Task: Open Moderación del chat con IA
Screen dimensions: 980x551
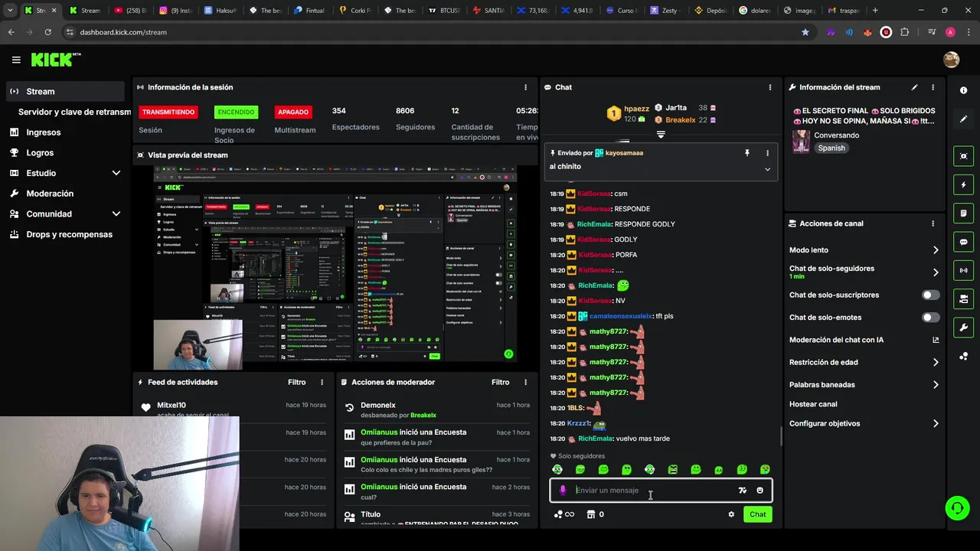Action: (864, 340)
